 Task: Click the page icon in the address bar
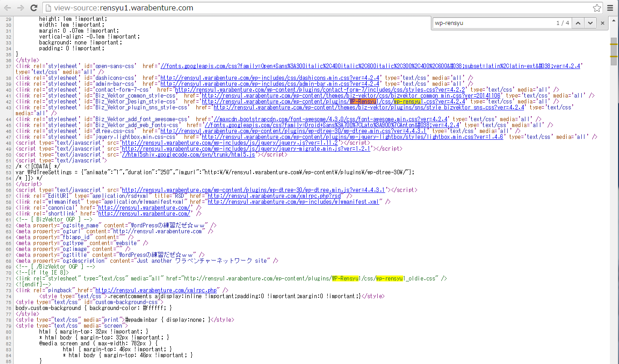48,8
